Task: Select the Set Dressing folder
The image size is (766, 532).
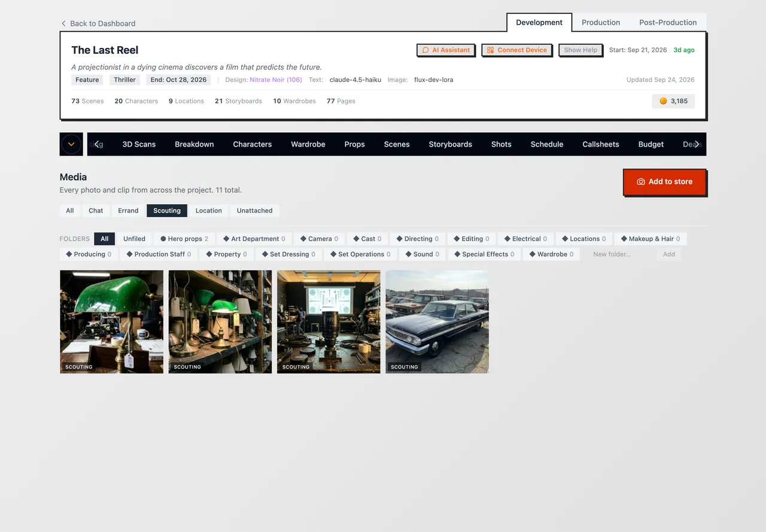Action: click(x=288, y=254)
